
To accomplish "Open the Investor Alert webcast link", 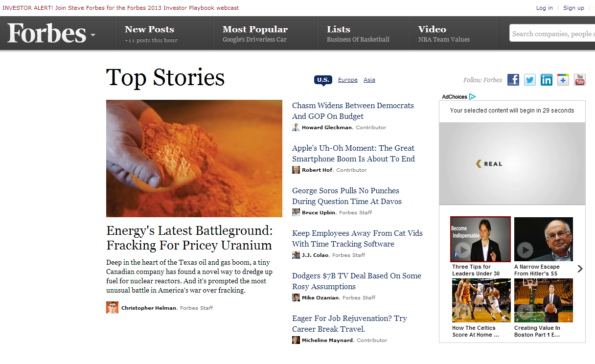I will click(121, 8).
